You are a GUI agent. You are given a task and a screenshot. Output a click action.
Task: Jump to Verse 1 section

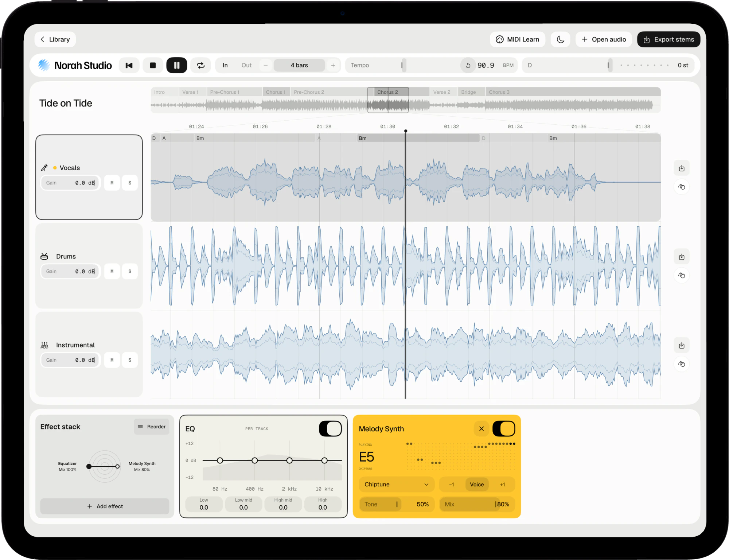(193, 92)
